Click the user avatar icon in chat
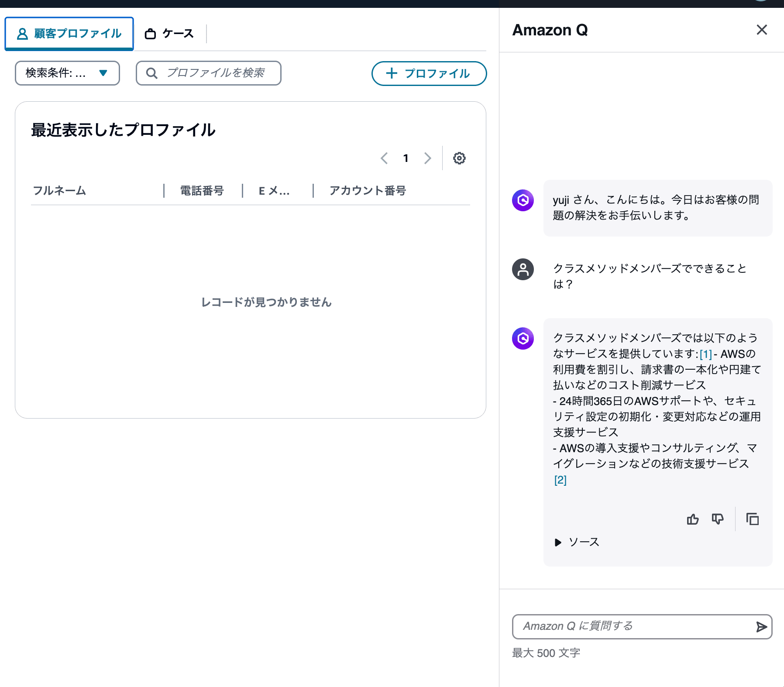The height and width of the screenshot is (687, 784). pyautogui.click(x=523, y=269)
